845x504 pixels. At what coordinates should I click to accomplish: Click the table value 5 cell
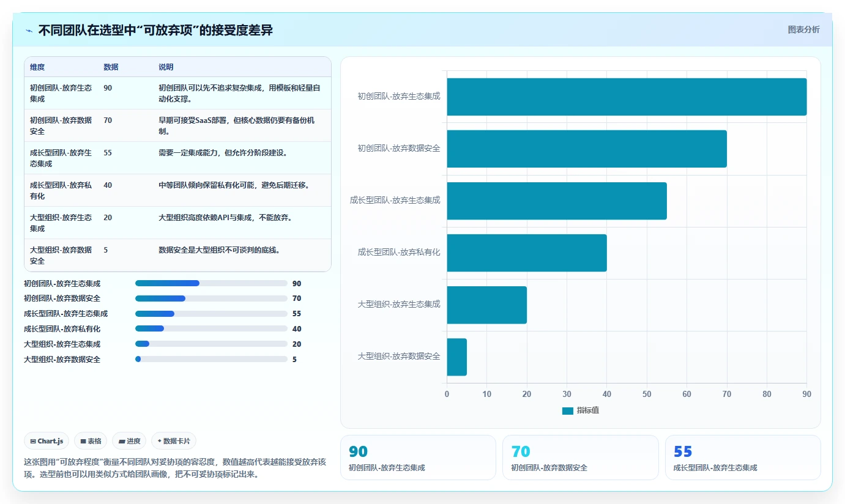tap(106, 250)
